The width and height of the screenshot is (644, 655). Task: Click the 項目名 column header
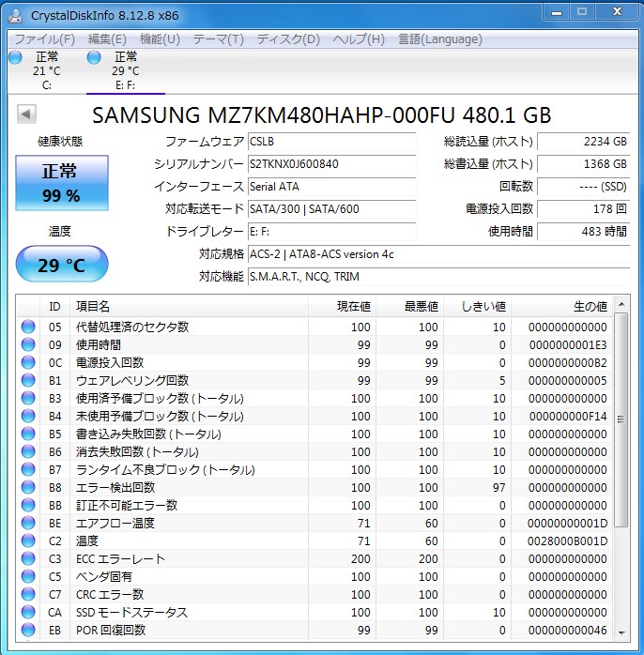pos(93,307)
